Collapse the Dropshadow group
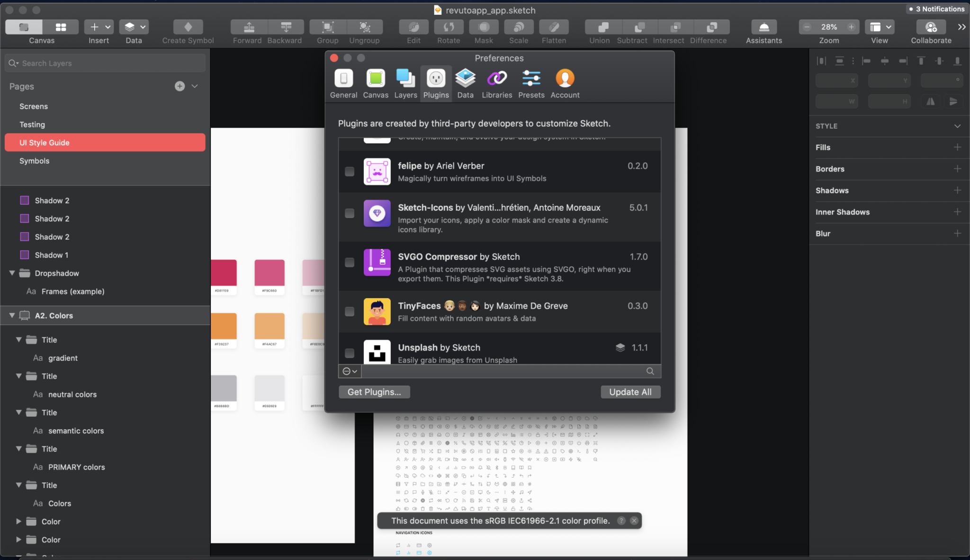 (x=12, y=273)
